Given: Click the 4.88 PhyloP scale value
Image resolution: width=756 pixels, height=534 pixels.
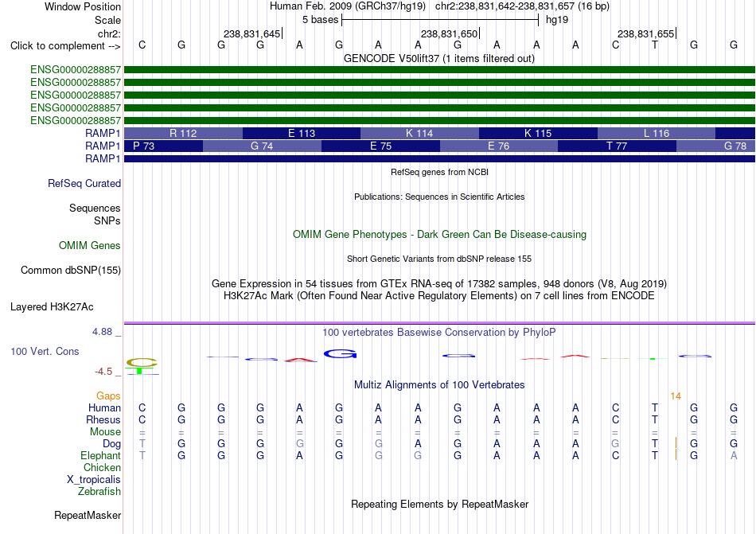Looking at the screenshot, I should [102, 332].
